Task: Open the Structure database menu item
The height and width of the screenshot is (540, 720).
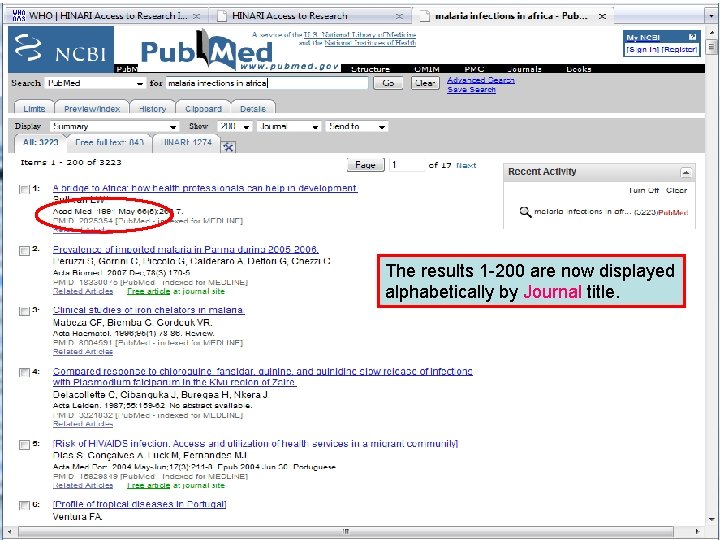Action: click(370, 69)
